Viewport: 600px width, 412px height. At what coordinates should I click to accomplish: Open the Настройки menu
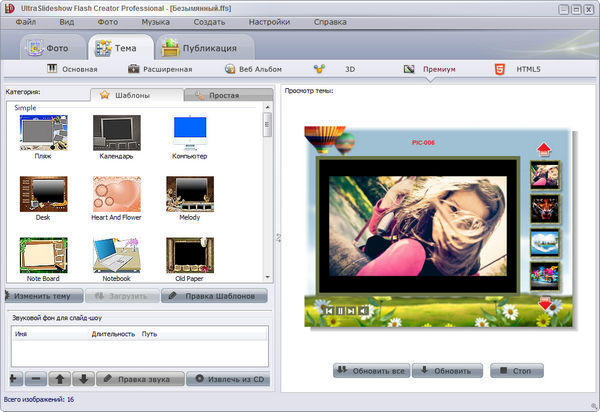click(269, 22)
